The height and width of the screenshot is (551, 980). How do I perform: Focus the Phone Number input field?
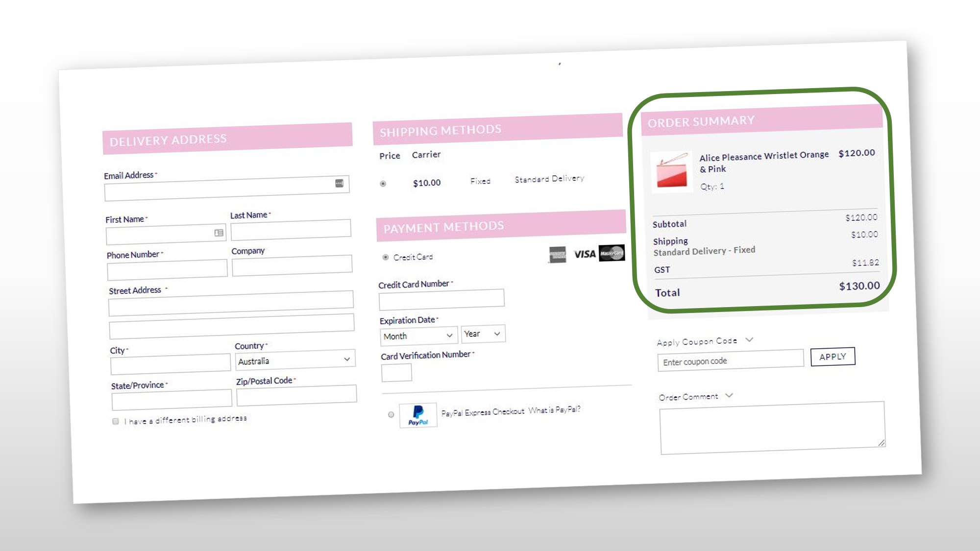click(167, 269)
